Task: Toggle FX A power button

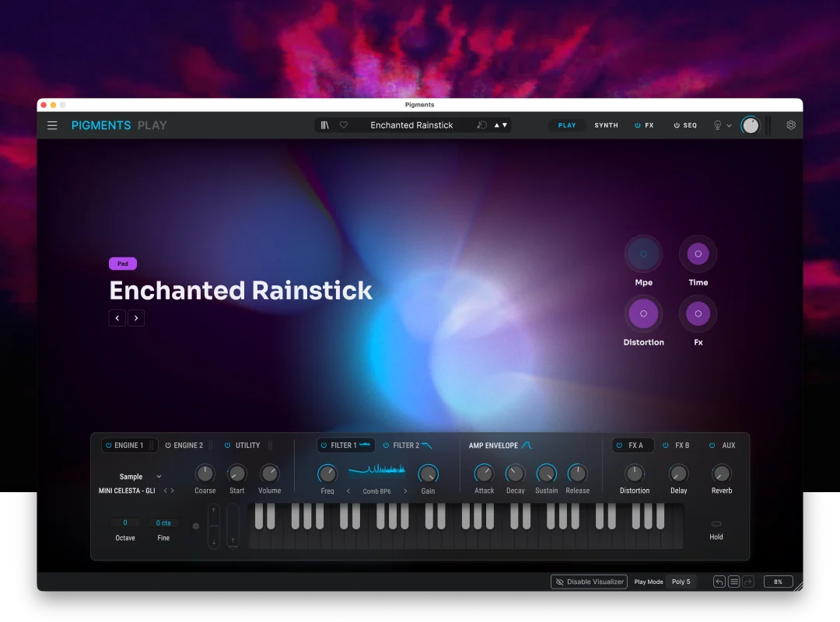Action: [619, 446]
